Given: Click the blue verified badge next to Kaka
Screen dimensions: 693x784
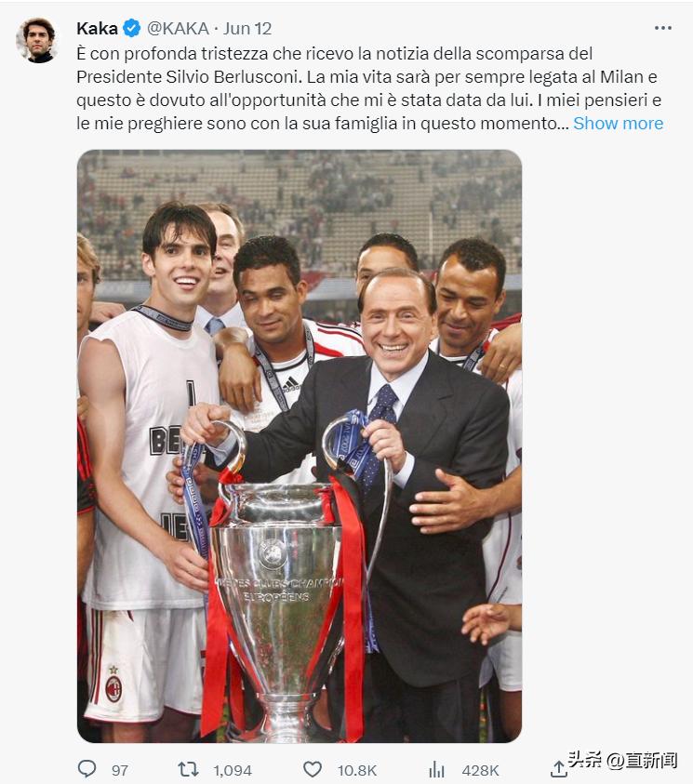Looking at the screenshot, I should tap(131, 29).
